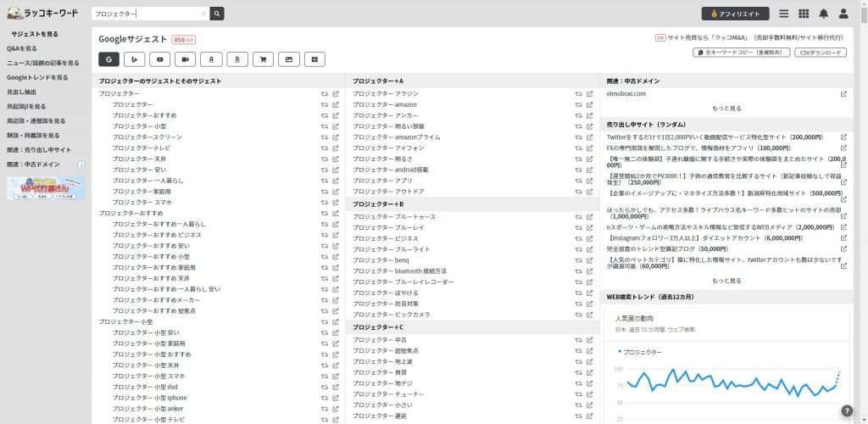
Task: Open 周辺語・連想語を見る in sidebar
Action: click(x=36, y=120)
